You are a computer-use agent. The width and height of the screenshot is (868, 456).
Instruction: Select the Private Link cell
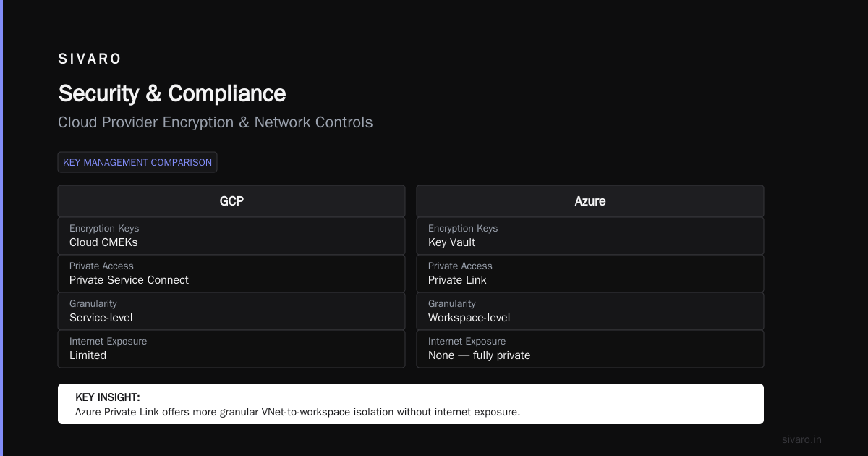590,274
